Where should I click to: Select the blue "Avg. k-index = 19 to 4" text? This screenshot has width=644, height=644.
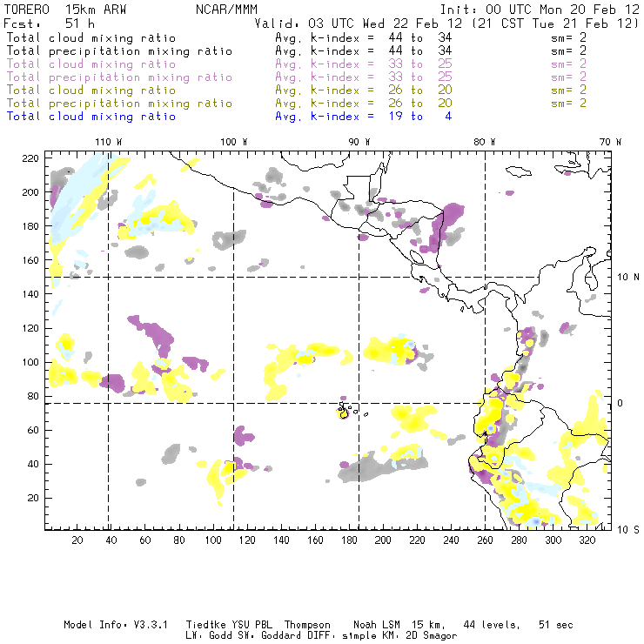click(364, 117)
